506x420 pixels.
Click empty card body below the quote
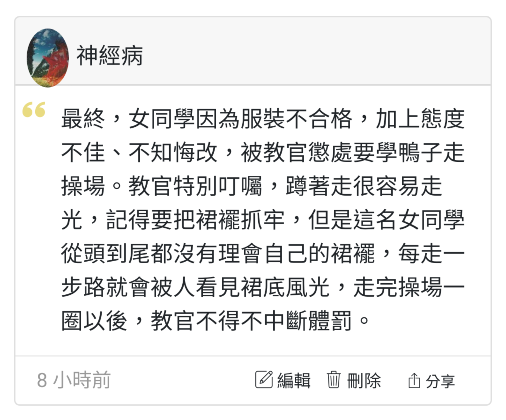(253, 344)
